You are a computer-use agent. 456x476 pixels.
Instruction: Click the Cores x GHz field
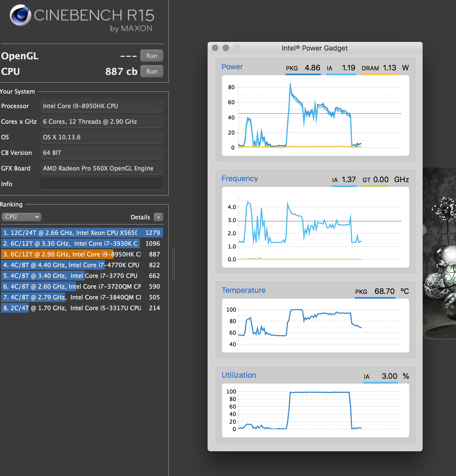(101, 122)
